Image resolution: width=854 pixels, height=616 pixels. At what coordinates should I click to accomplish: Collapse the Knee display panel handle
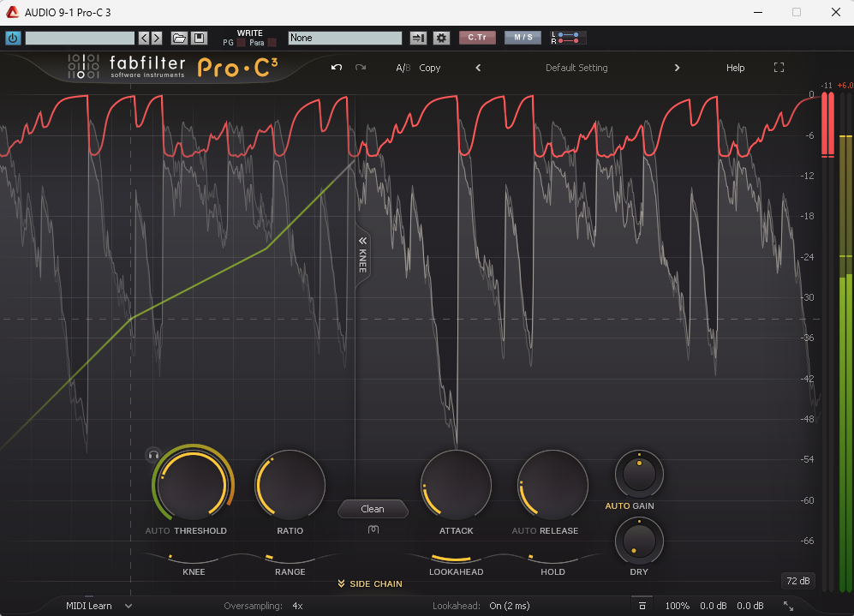[x=362, y=253]
